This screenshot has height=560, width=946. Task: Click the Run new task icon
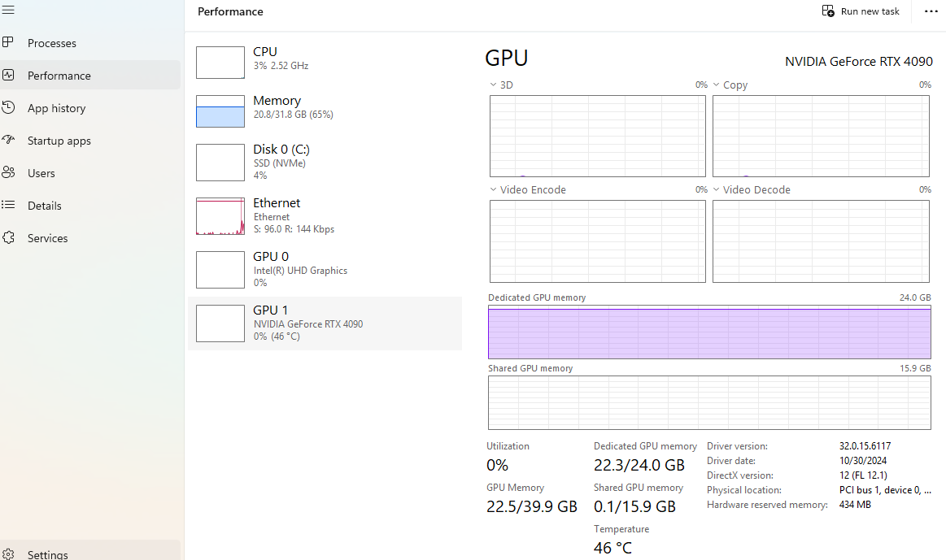pos(828,11)
